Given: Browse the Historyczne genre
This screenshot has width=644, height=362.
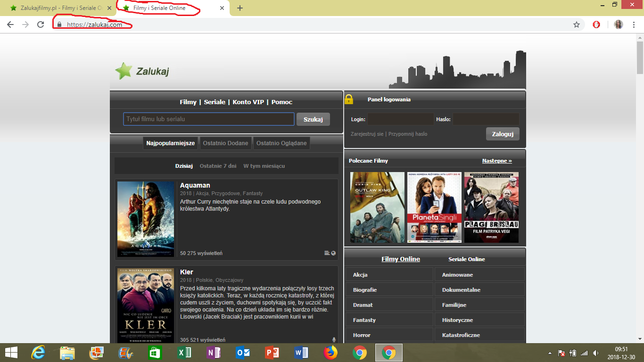Looking at the screenshot, I should tap(479, 320).
